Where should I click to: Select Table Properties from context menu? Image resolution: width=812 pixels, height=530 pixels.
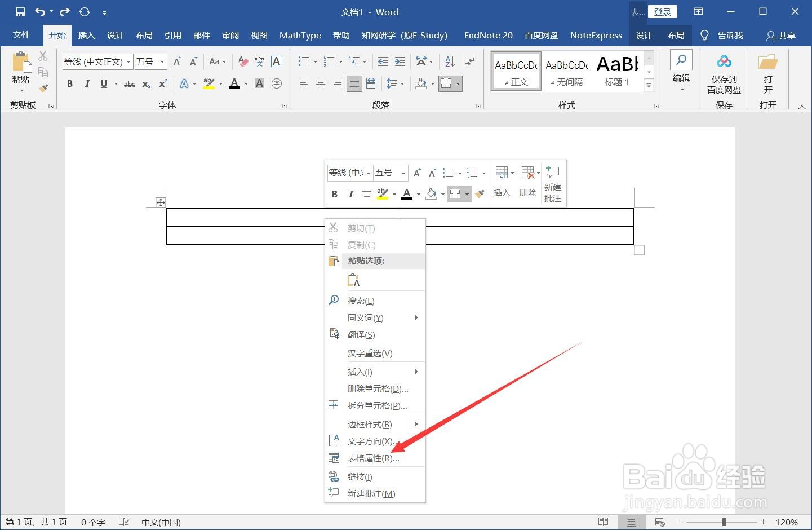tap(375, 458)
